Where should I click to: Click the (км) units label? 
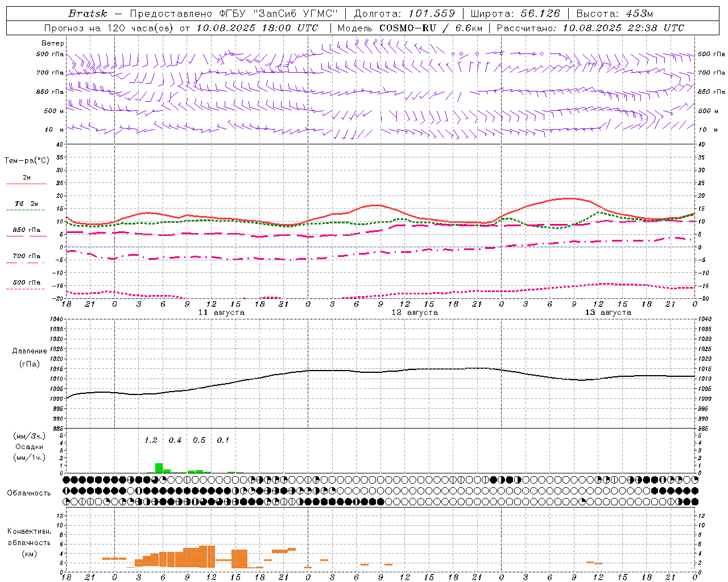point(29,554)
